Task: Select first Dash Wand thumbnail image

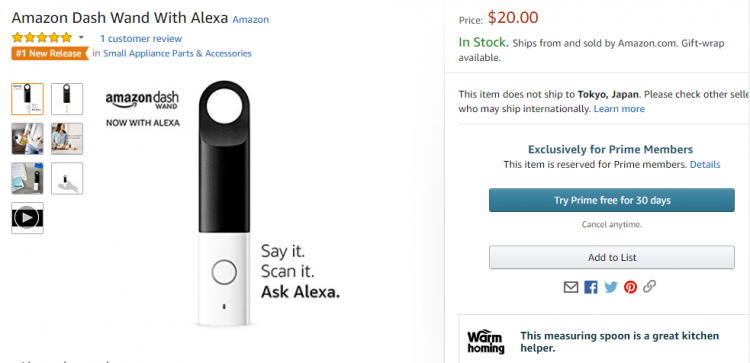Action: (x=27, y=99)
